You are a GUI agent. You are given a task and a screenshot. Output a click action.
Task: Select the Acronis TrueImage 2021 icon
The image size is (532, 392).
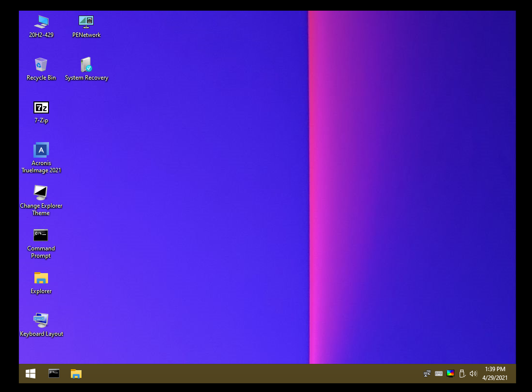pos(41,158)
